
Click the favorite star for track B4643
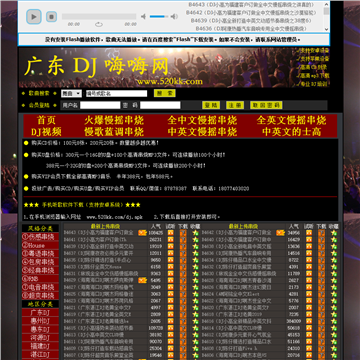195,233
